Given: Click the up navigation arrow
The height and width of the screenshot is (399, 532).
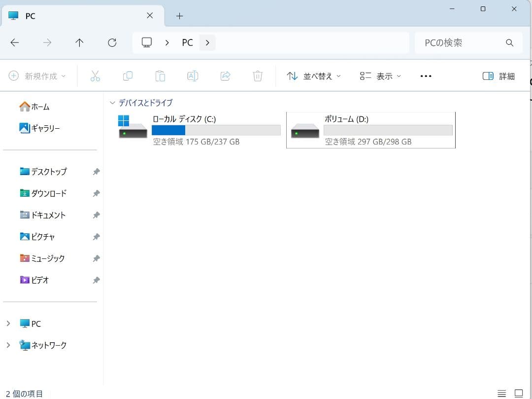Looking at the screenshot, I should (79, 42).
